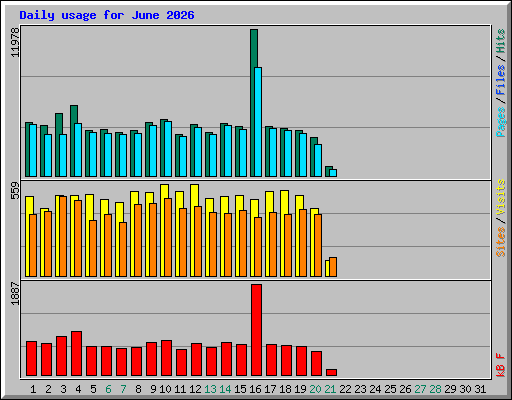Viewport: 512px width, 400px height.
Task: Click day label 25 on the x-axis
Action: (390, 389)
